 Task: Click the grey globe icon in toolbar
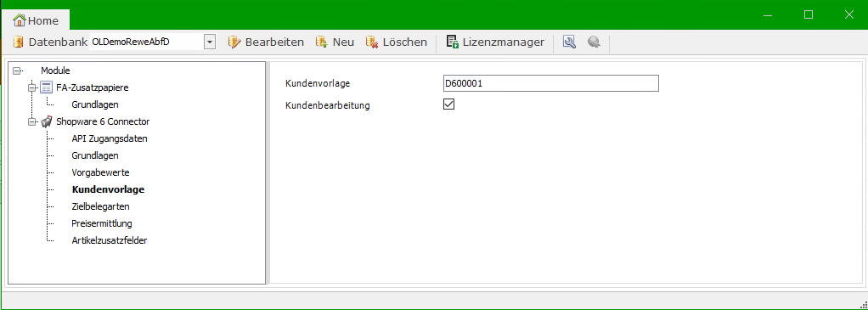(x=594, y=42)
